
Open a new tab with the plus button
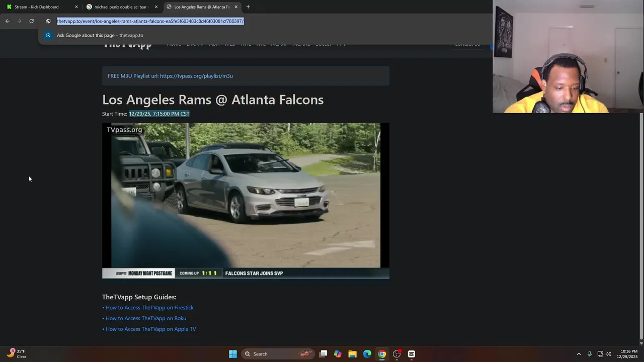(248, 7)
